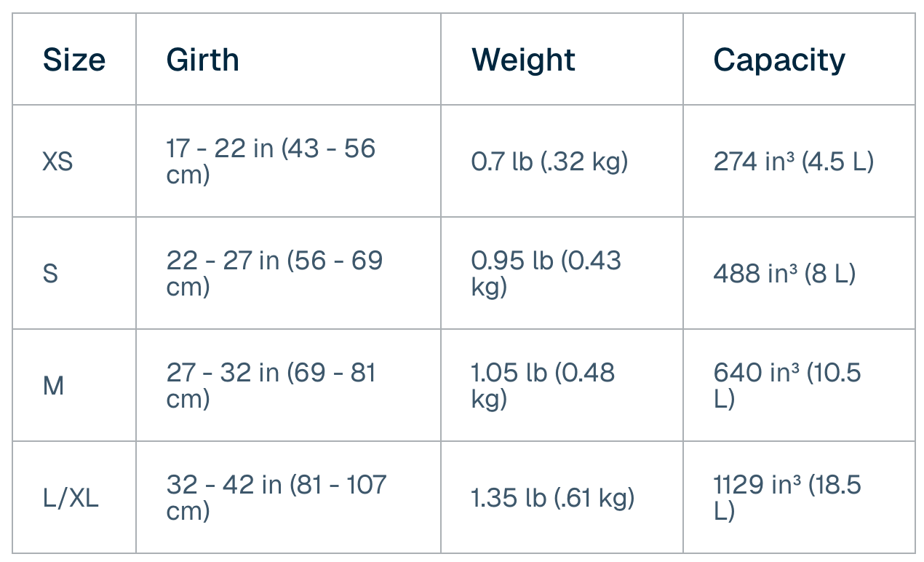Select the 274 in³ capacity cell
The image size is (924, 562).
[793, 161]
